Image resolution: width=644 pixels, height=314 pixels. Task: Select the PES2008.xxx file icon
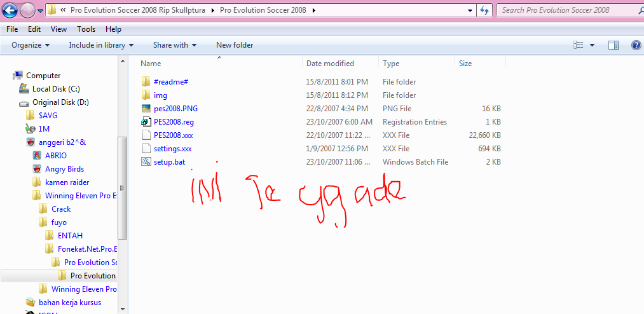[x=146, y=135]
